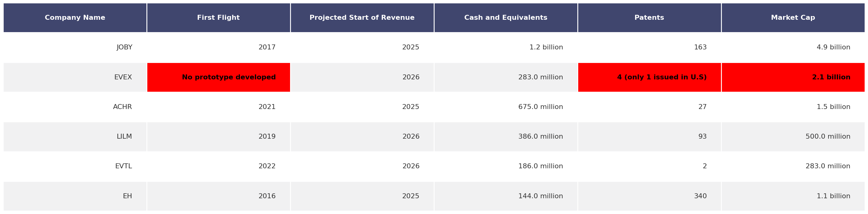
Task: Click the Cash and Equivalents header
Action: (506, 18)
